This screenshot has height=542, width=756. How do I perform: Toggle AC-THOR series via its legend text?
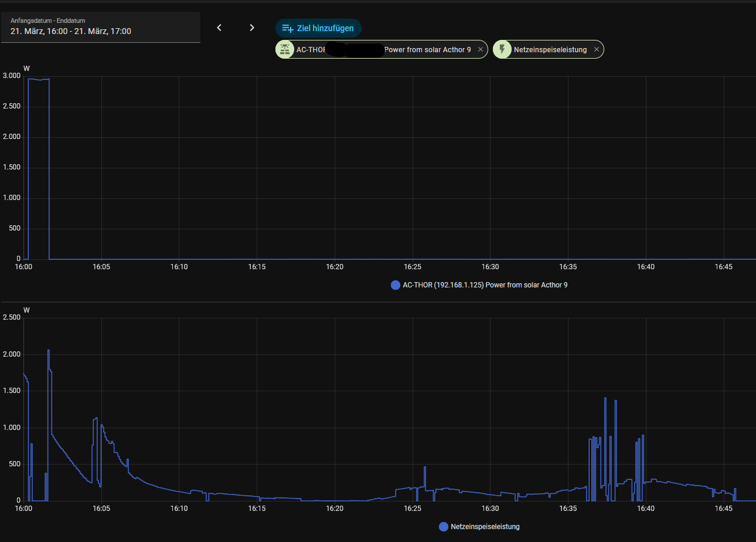(485, 285)
